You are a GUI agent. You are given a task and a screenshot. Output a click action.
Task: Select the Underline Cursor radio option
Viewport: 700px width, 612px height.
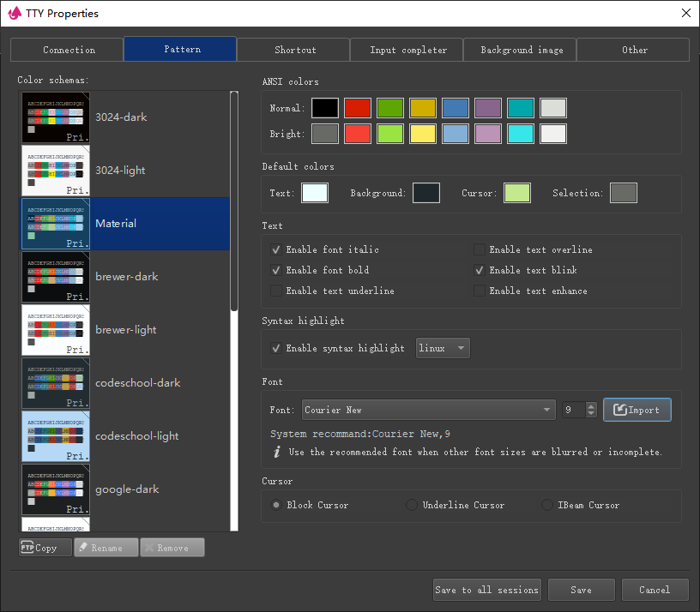coord(412,505)
